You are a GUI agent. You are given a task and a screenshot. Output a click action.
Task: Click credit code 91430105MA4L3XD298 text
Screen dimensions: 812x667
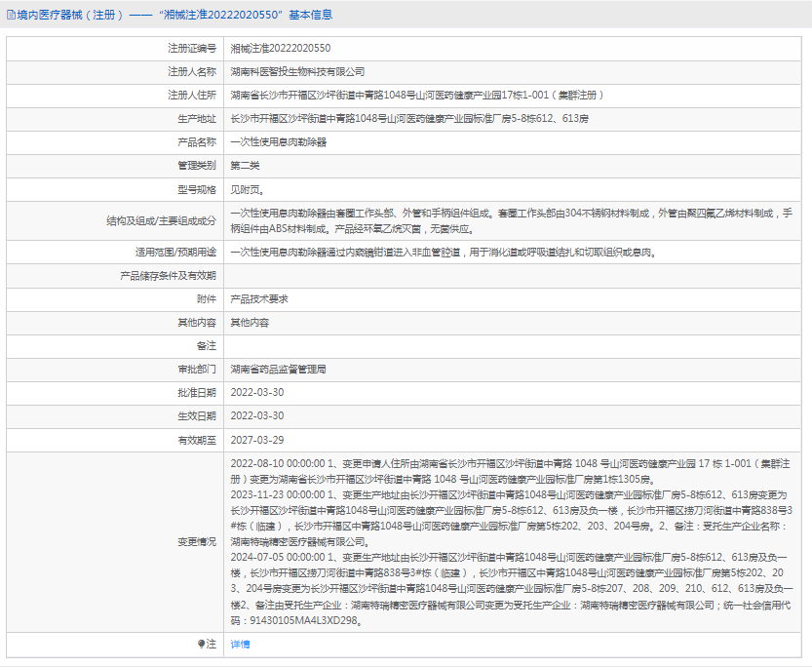[303, 620]
